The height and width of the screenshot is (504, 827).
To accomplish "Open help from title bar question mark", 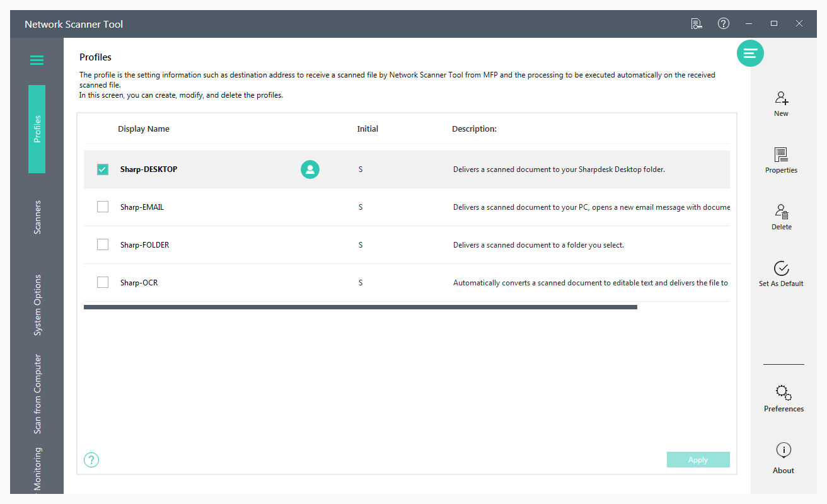I will 724,23.
